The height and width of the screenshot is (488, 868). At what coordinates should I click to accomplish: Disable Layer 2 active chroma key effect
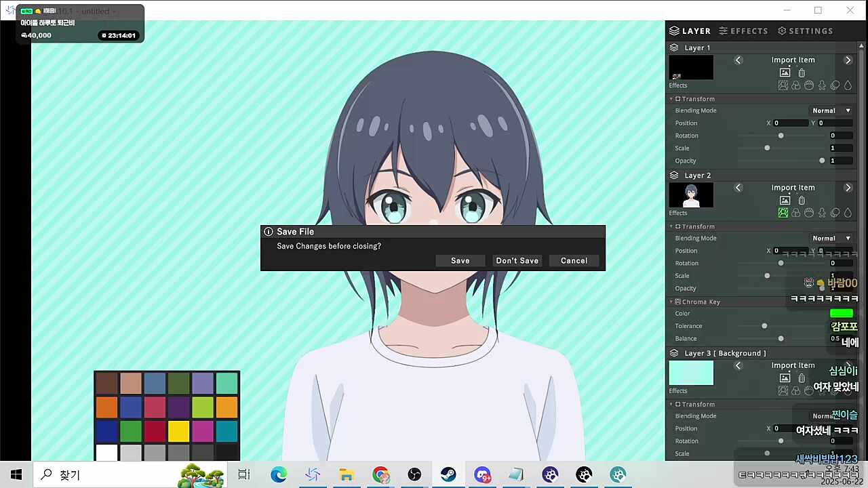783,213
